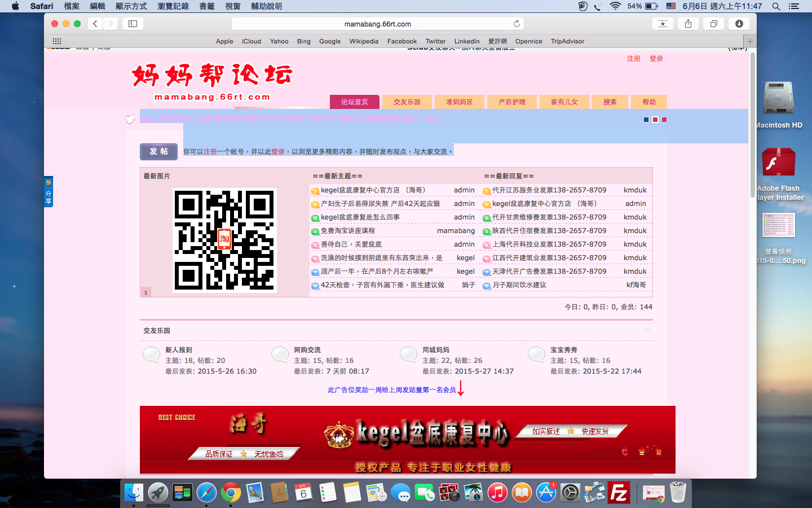Open Notification Center list icon
The image size is (812, 508).
click(x=794, y=6)
